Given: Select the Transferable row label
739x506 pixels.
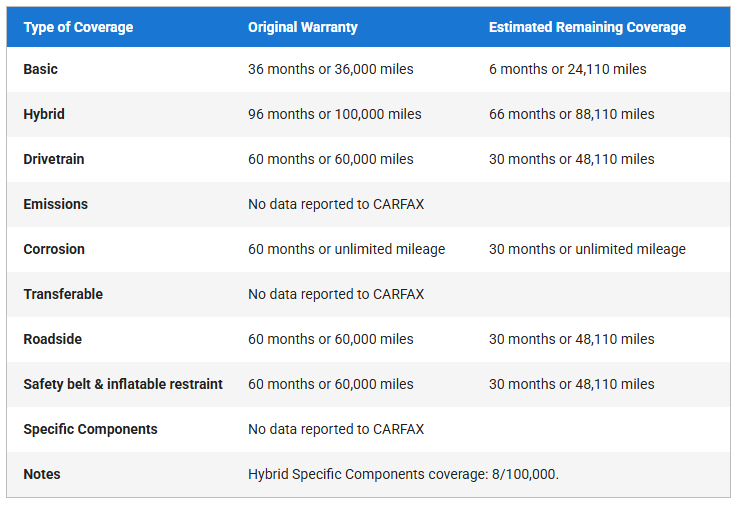Looking at the screenshot, I should pos(63,294).
